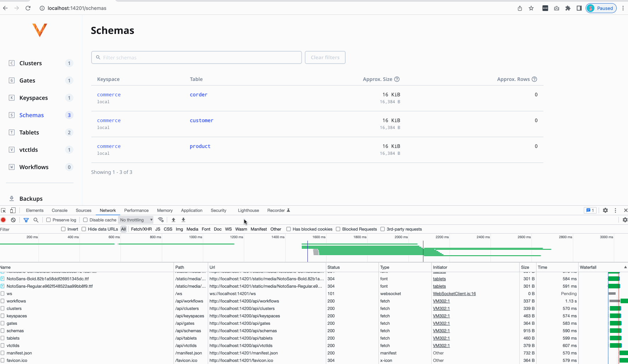Viewport: 628px width, 364px height.
Task: Toggle the DevTools device toolbar icon
Action: (x=13, y=210)
